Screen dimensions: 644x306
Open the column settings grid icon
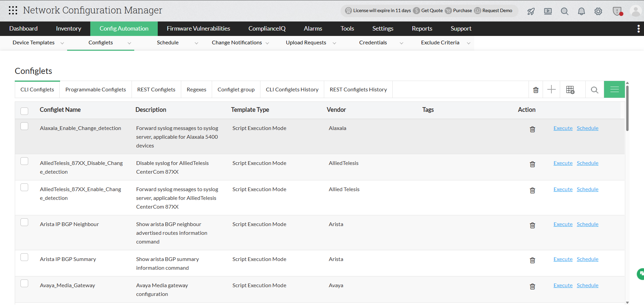[570, 90]
